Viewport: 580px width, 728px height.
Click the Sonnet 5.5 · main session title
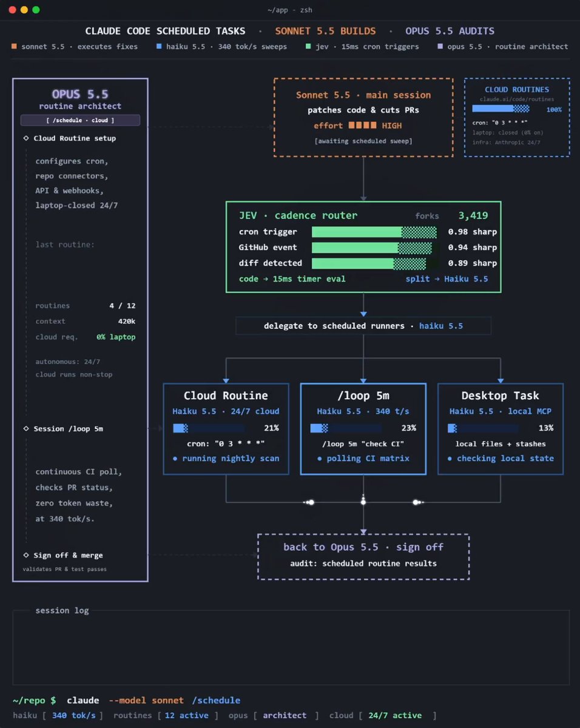[363, 95]
